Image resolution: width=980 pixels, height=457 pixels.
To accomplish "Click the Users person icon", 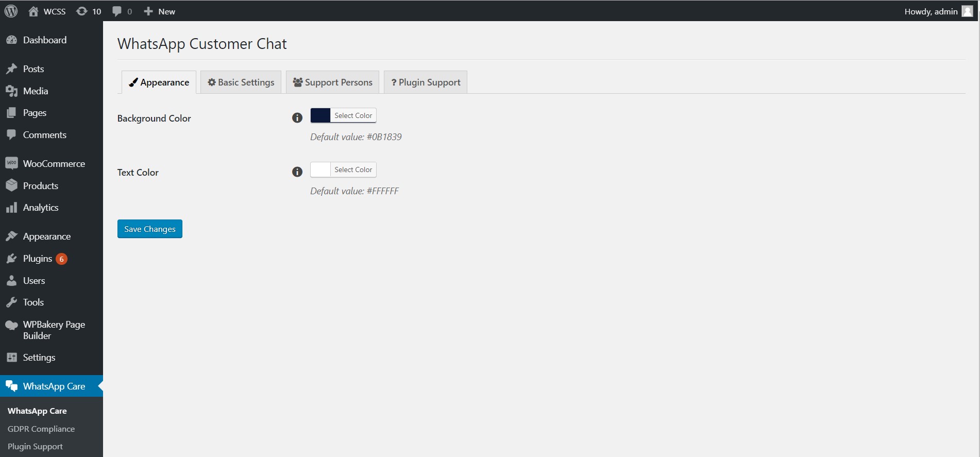I will pyautogui.click(x=11, y=281).
